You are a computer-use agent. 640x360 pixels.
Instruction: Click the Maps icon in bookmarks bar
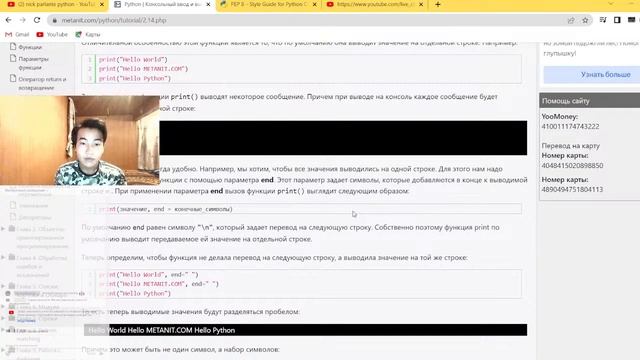coord(78,34)
